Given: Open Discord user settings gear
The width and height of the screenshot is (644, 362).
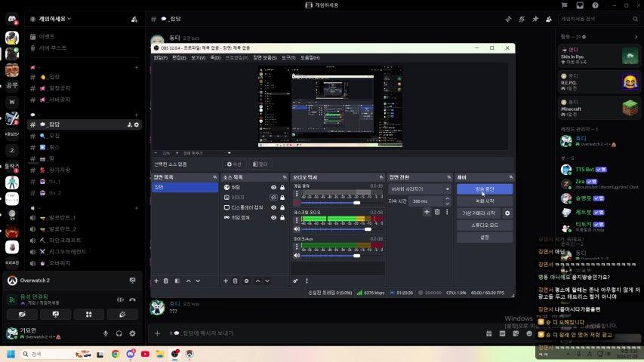Looking at the screenshot, I should [x=133, y=333].
